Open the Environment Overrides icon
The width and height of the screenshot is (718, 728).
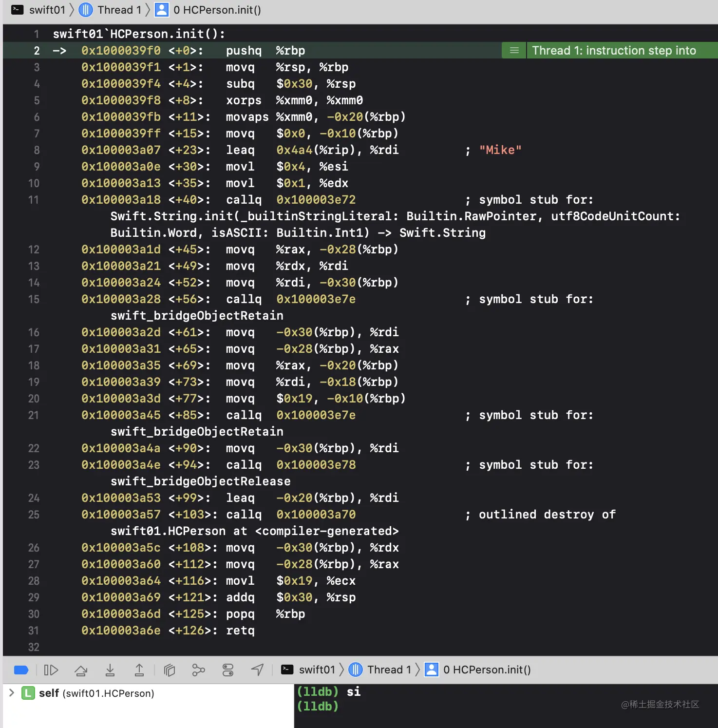[228, 670]
